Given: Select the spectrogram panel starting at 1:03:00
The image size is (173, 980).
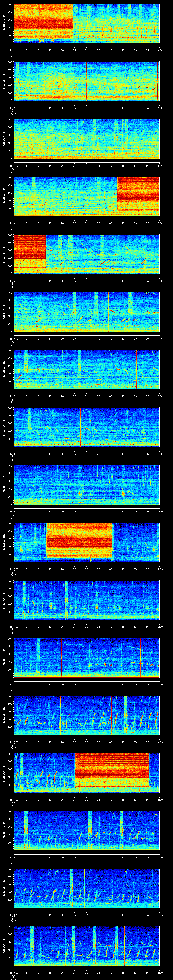Looking at the screenshot, I should coord(86,139).
